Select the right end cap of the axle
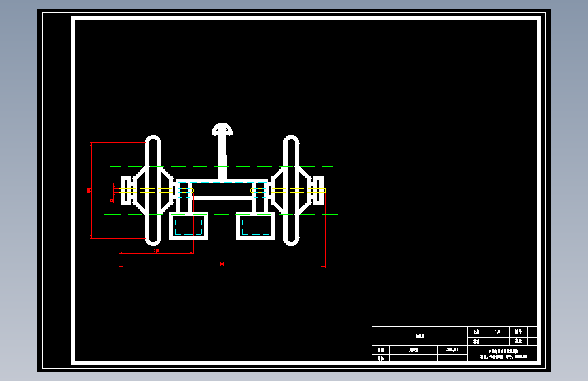588x381 pixels. coord(317,190)
